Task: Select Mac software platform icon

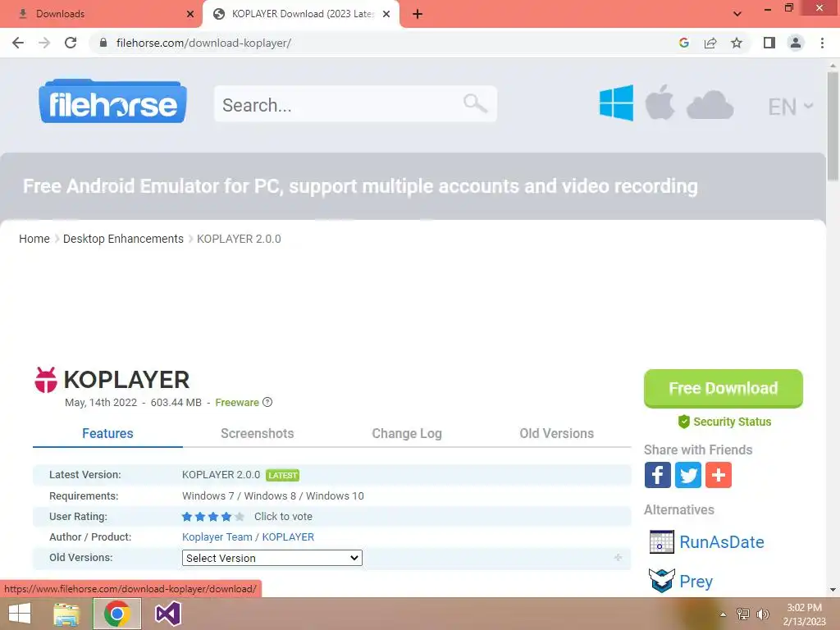Action: (x=660, y=102)
